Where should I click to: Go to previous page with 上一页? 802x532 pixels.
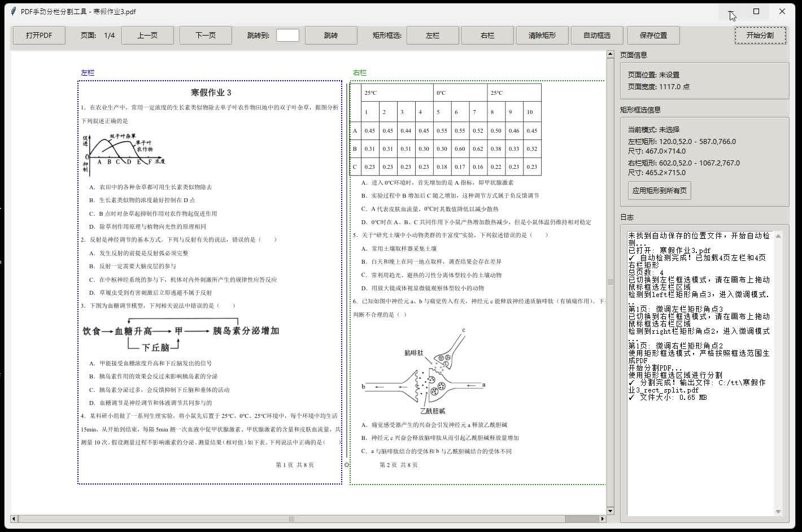[x=147, y=35]
